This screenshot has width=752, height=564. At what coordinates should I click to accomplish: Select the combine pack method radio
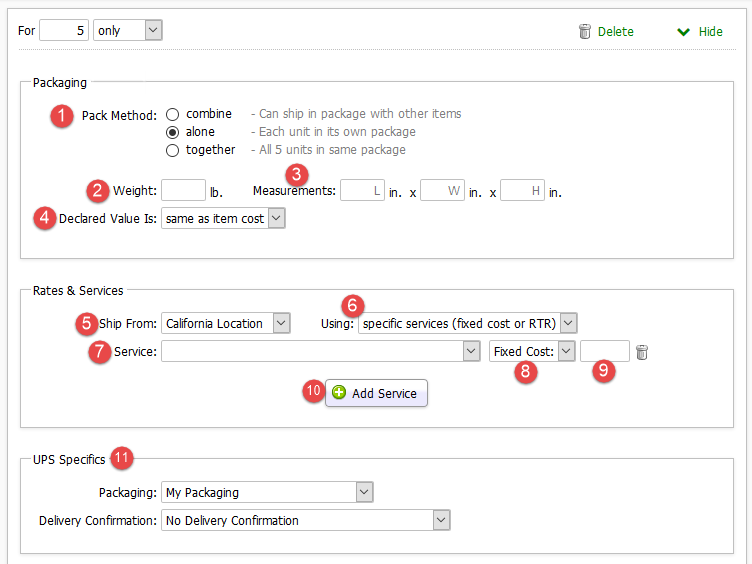click(x=173, y=114)
